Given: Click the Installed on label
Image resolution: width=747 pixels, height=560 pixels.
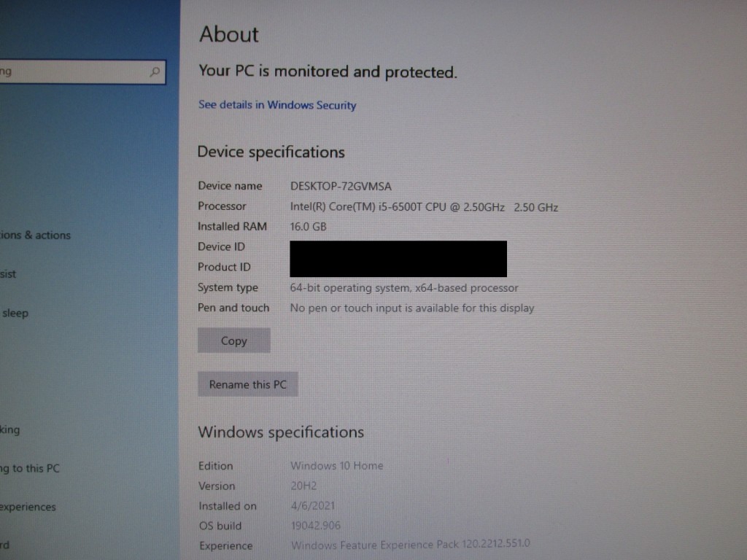Looking at the screenshot, I should [228, 506].
